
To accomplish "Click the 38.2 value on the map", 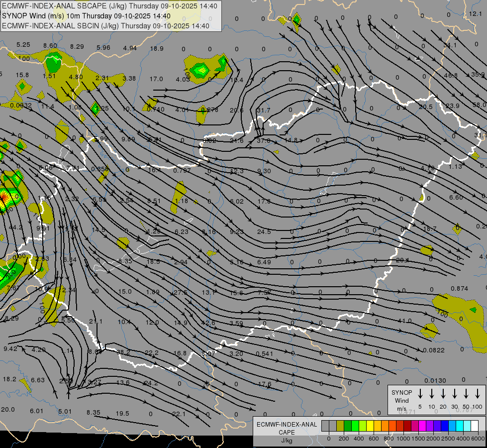I will point(123,352).
